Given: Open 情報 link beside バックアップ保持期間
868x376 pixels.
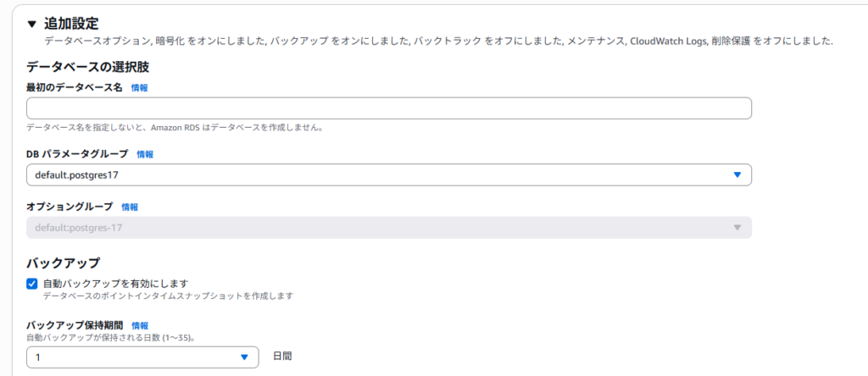Looking at the screenshot, I should pyautogui.click(x=140, y=326).
